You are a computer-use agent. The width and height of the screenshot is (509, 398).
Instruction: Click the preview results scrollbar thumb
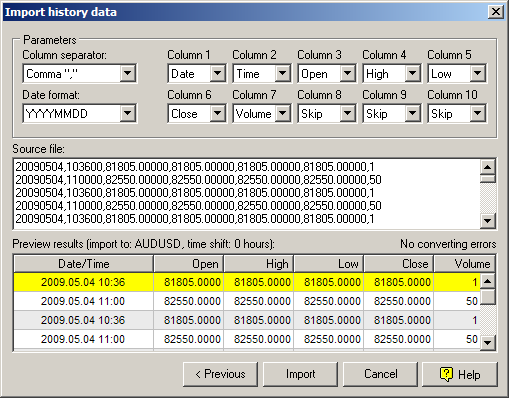click(x=488, y=297)
